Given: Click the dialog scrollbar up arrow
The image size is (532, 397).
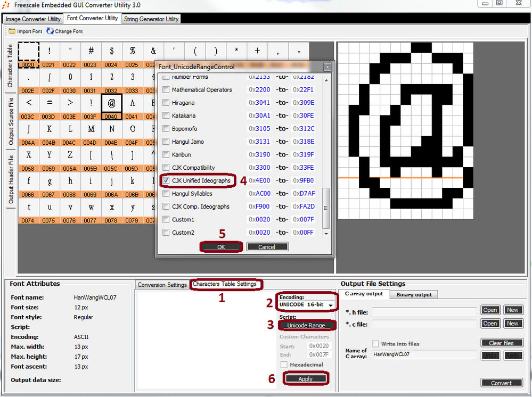Looking at the screenshot, I should point(326,80).
